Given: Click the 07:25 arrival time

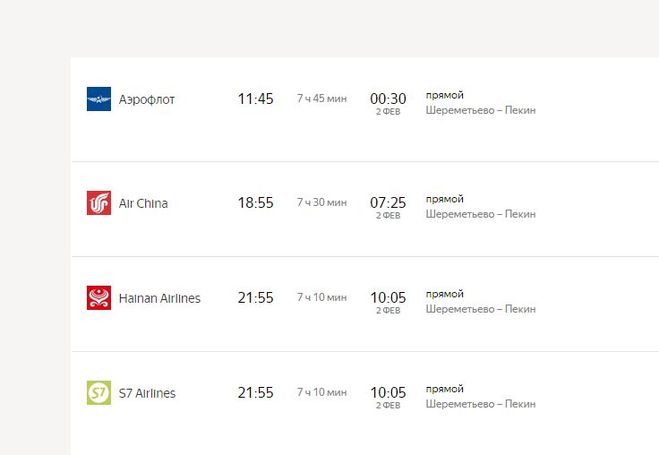Looking at the screenshot, I should tap(388, 202).
